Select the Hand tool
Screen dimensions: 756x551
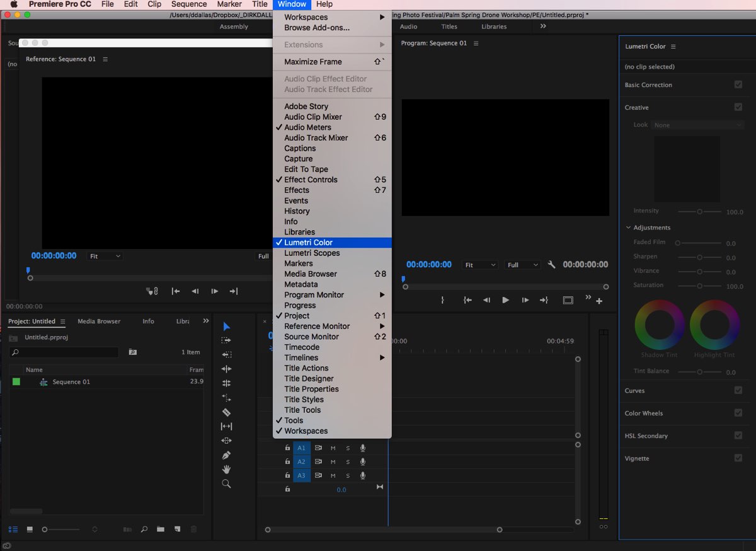(x=226, y=470)
